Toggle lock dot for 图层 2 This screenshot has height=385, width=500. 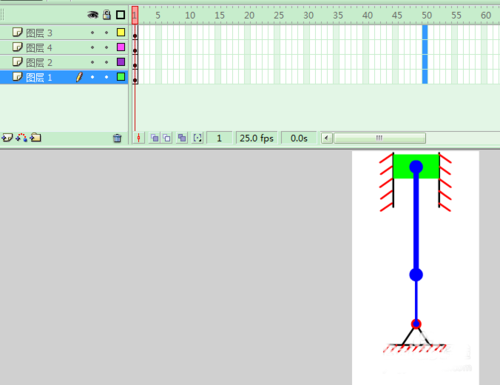click(106, 62)
